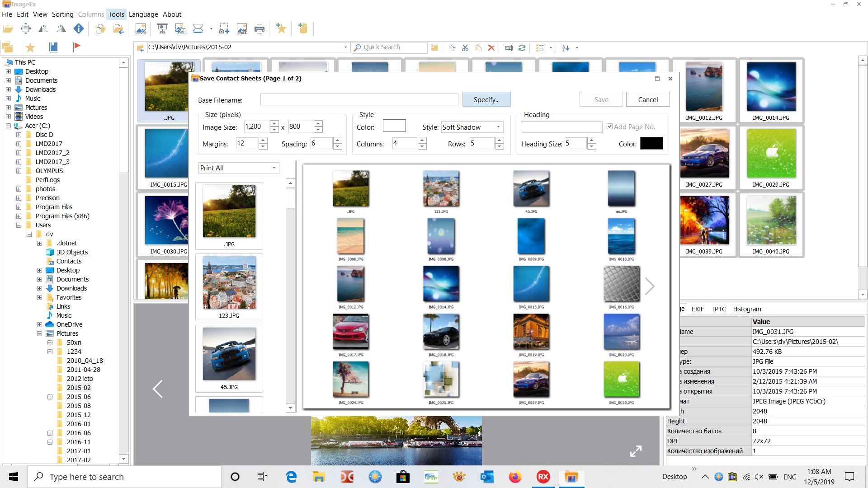868x488 pixels.
Task: Click the print icon in toolbar
Action: coord(259,29)
